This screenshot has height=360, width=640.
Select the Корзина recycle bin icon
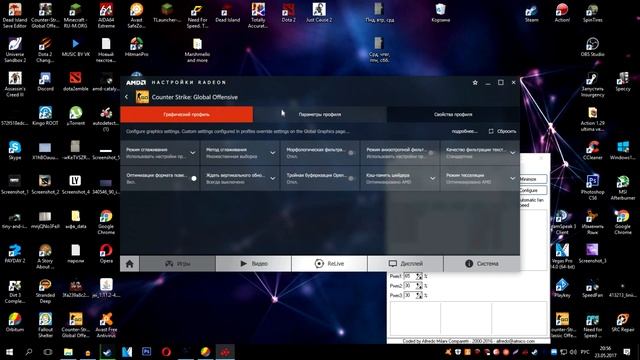[440, 13]
